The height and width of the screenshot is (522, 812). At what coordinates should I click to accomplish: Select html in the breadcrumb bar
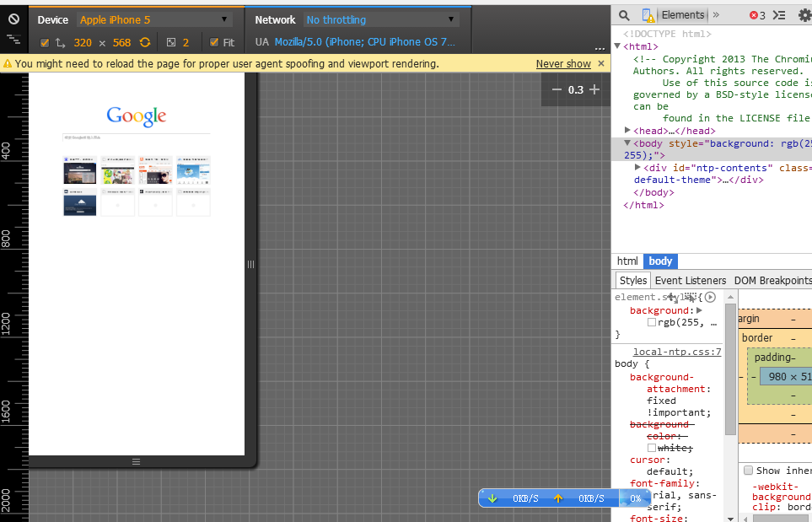tap(627, 261)
